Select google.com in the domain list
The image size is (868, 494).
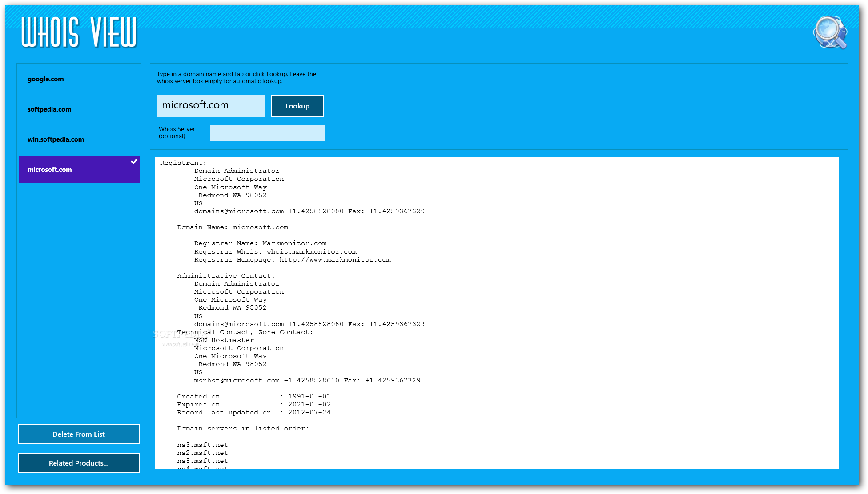pos(79,79)
